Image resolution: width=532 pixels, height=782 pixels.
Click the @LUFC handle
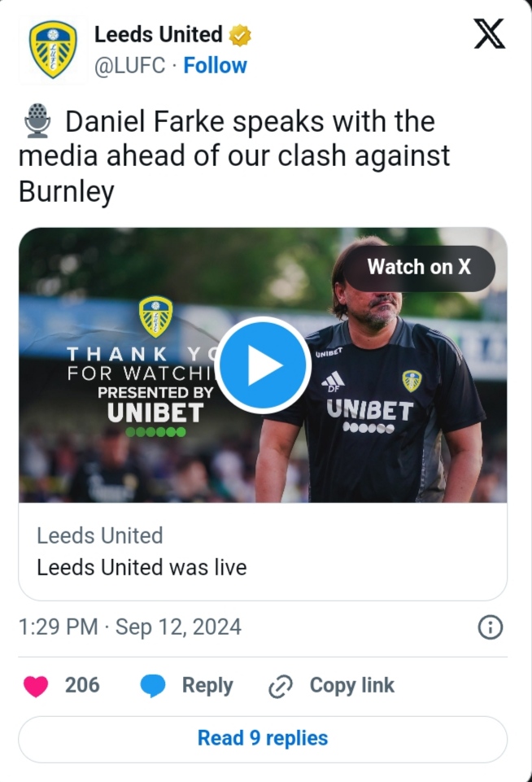click(131, 65)
